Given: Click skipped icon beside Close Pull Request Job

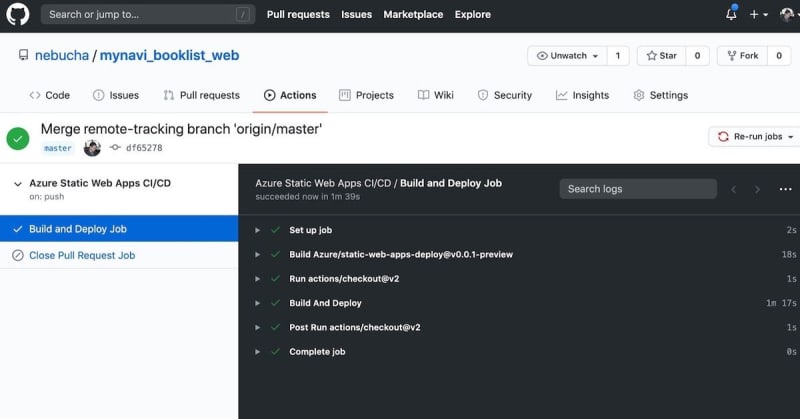Looking at the screenshot, I should tap(18, 255).
